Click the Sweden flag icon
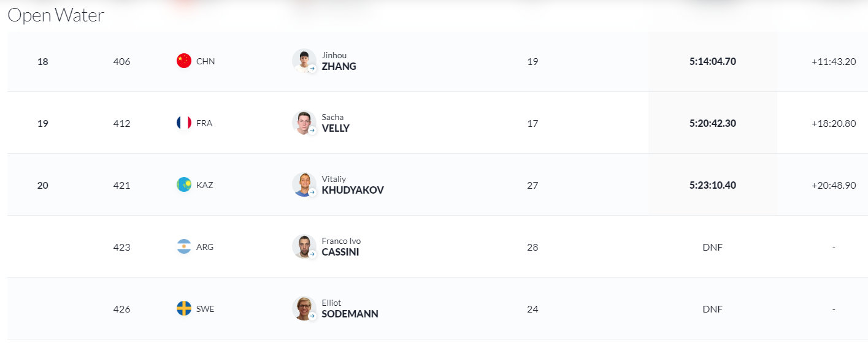The width and height of the screenshot is (868, 345). (x=184, y=309)
